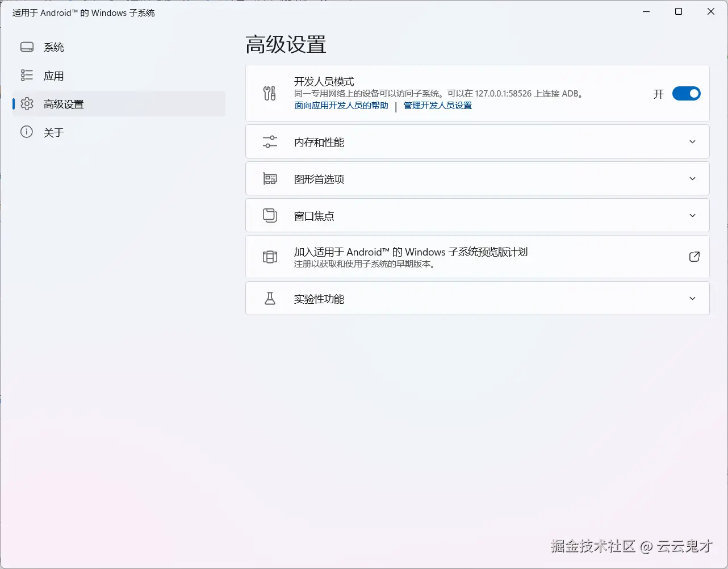Click the ADB address description text
The height and width of the screenshot is (569, 728).
[x=440, y=94]
